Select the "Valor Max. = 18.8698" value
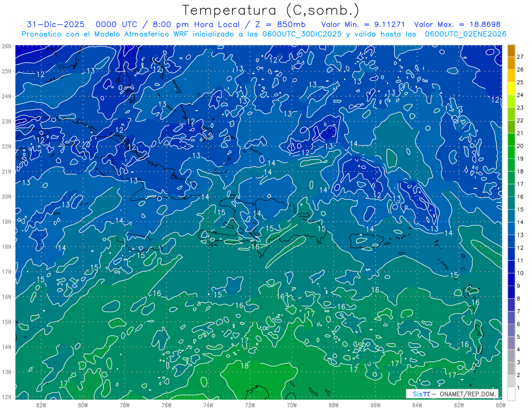The height and width of the screenshot is (411, 532). pos(457,24)
